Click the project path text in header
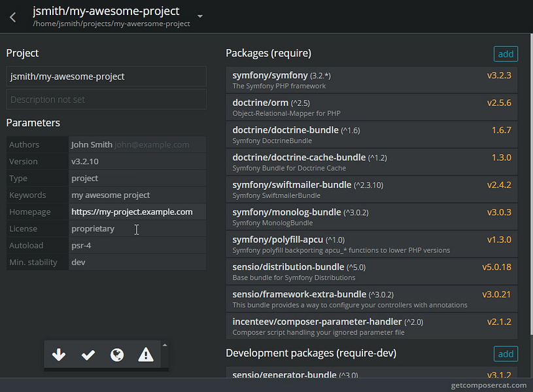The height and width of the screenshot is (392, 533). [111, 24]
